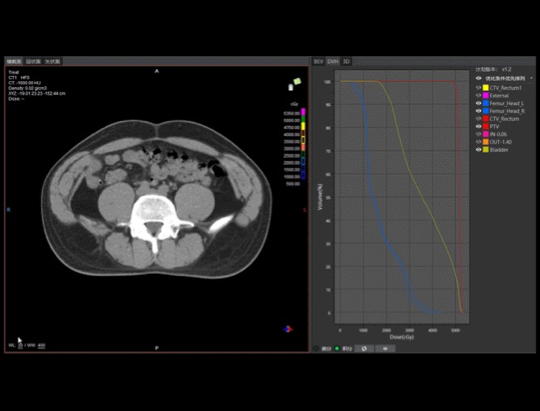Switch to the 3D tab

point(346,61)
